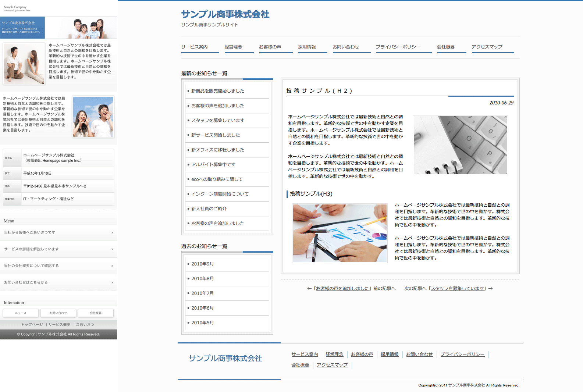Switch to the 採用情報 navigation tab
This screenshot has height=392, width=583.
307,47
